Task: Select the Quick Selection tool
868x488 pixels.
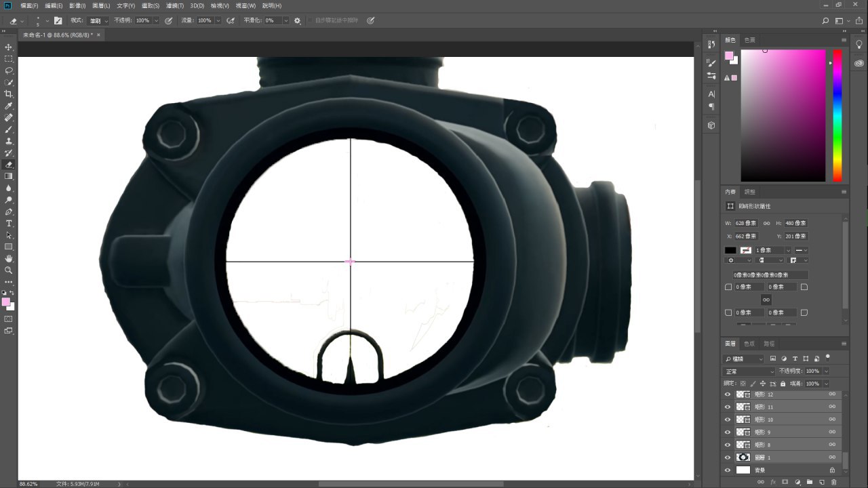Action: pos(9,83)
